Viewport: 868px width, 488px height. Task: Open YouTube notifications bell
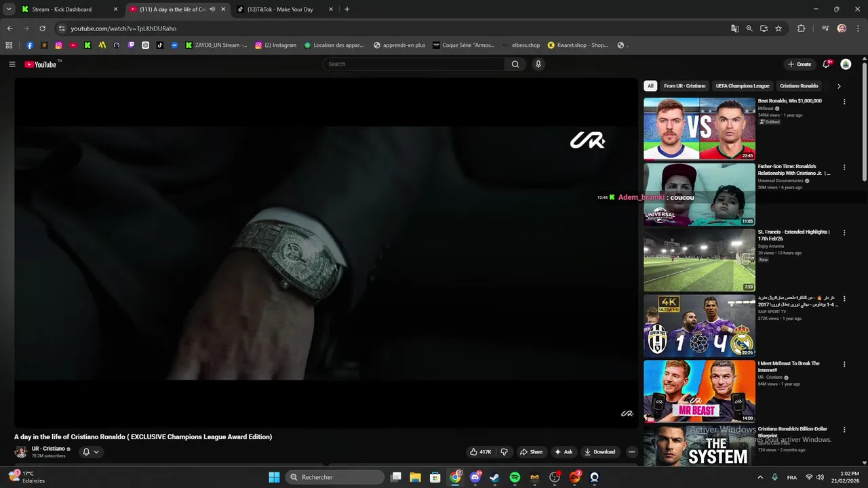tap(826, 64)
